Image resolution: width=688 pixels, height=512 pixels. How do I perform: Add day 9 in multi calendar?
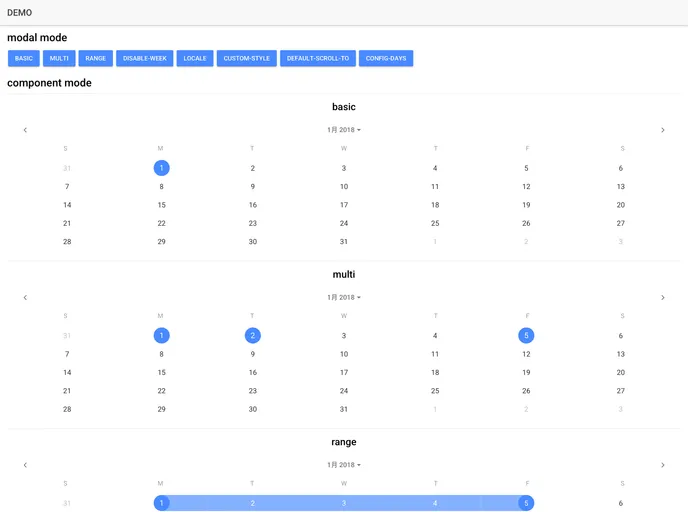(253, 354)
